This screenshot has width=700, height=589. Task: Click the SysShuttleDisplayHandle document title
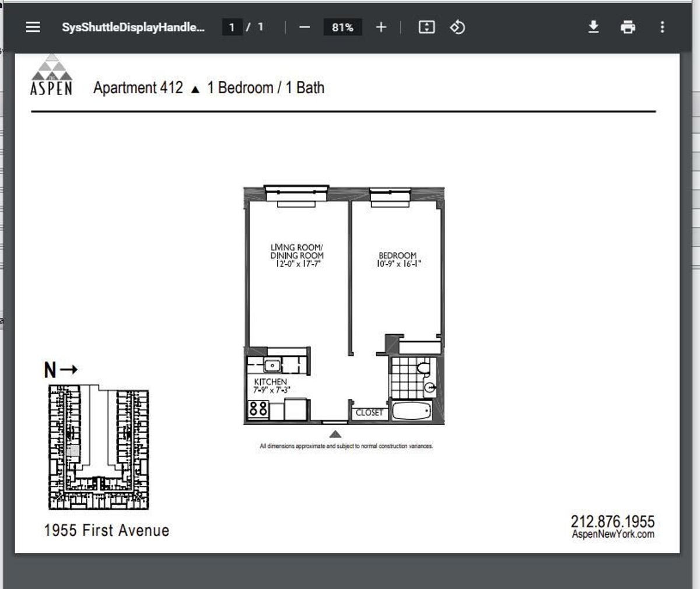(x=134, y=27)
